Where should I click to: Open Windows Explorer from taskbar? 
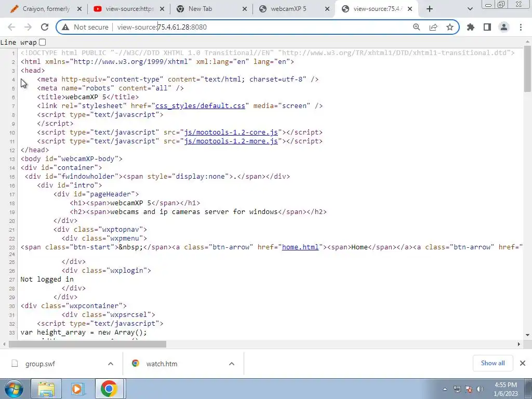point(46,389)
